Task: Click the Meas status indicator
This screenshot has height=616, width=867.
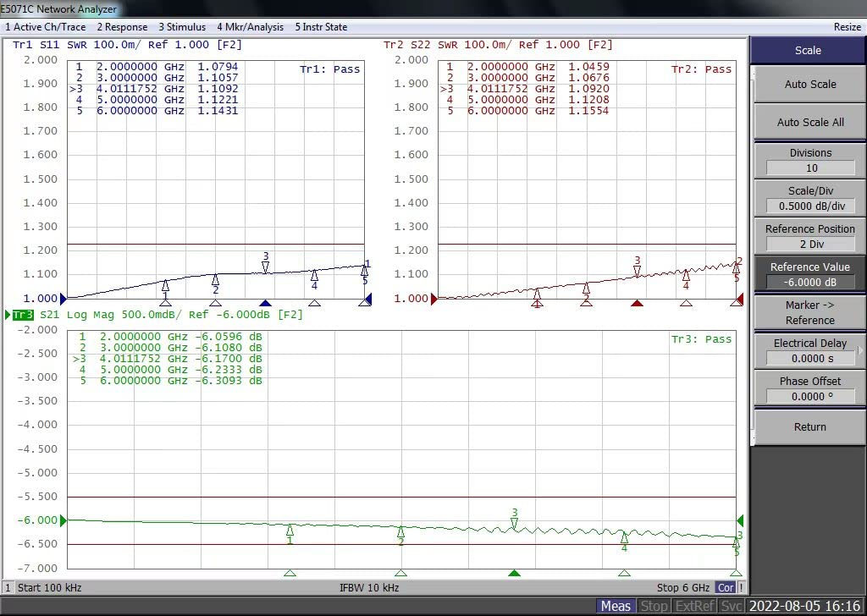Action: pos(616,606)
